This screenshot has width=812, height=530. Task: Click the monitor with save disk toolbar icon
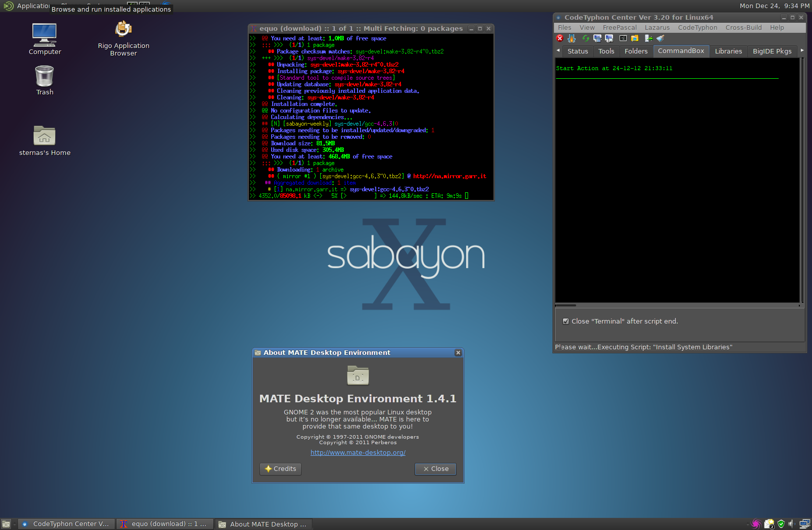click(609, 38)
